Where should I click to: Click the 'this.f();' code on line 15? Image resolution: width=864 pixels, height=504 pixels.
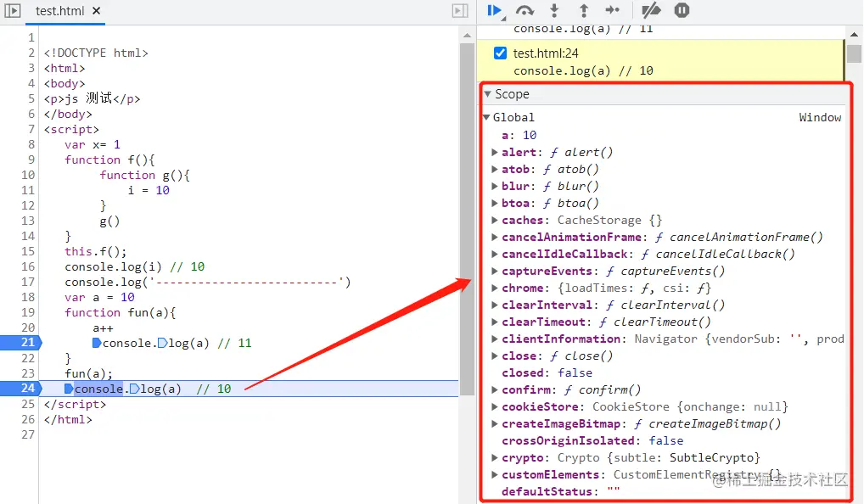pos(95,251)
